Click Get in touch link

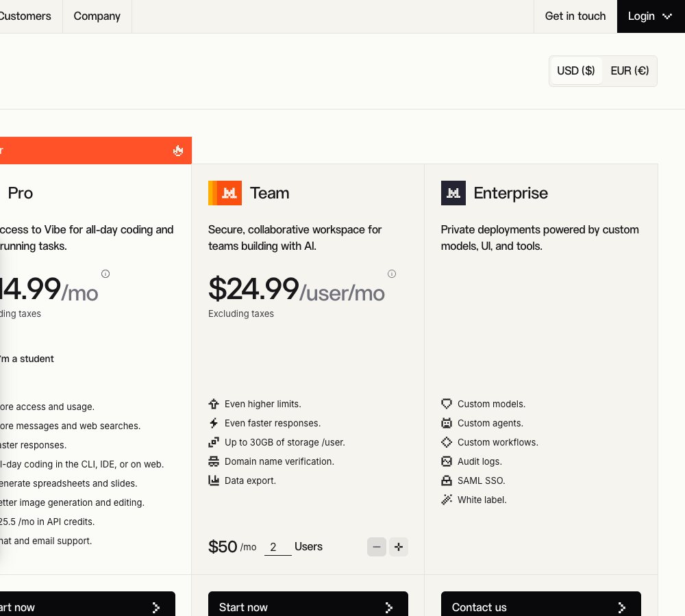(575, 16)
